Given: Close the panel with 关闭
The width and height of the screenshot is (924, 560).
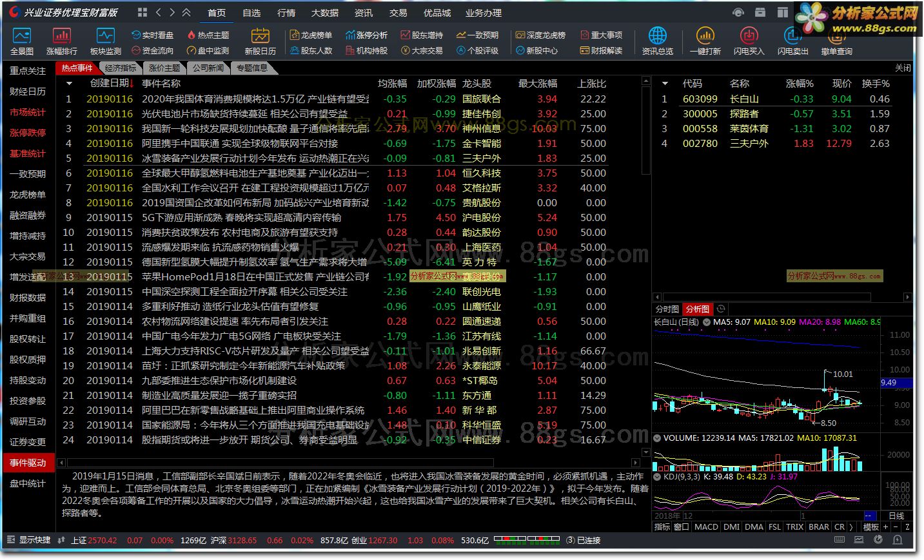Looking at the screenshot, I should tap(903, 68).
